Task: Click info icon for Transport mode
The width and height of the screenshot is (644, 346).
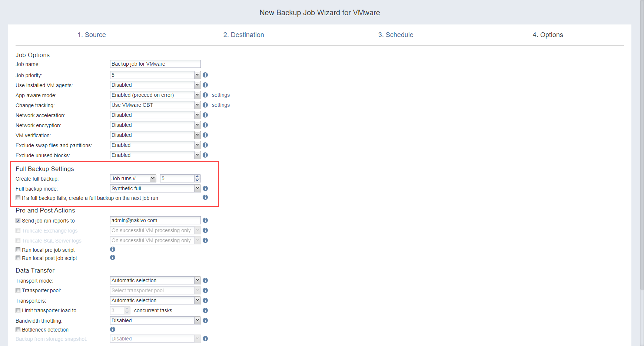Action: click(x=205, y=280)
